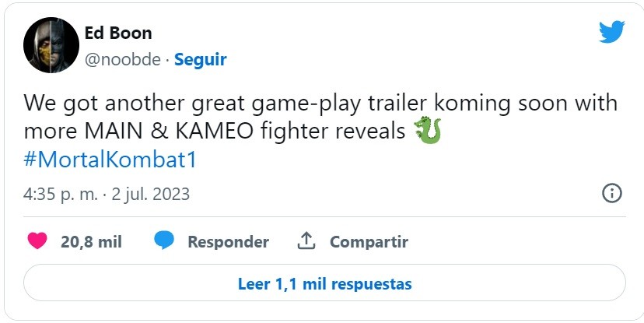Image resolution: width=644 pixels, height=323 pixels.
Task: Open the Ed Boon display name
Action: pyautogui.click(x=118, y=33)
